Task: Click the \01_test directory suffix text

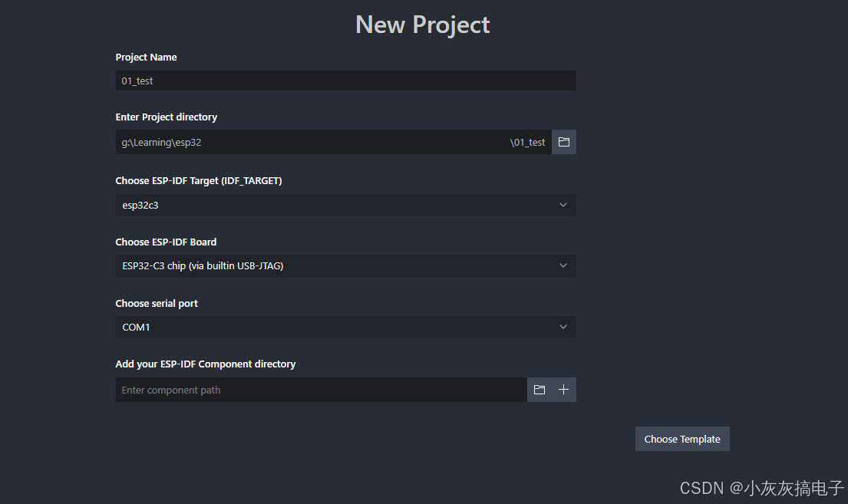Action: (527, 142)
